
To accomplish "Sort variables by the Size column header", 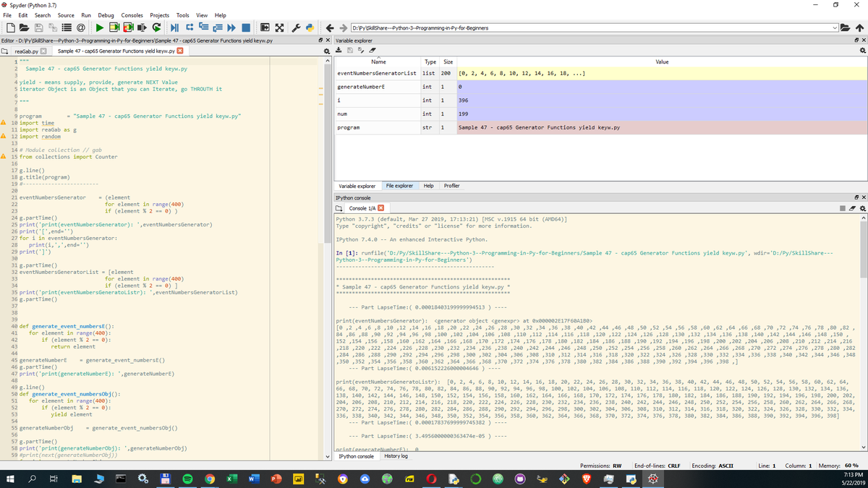I will (448, 62).
